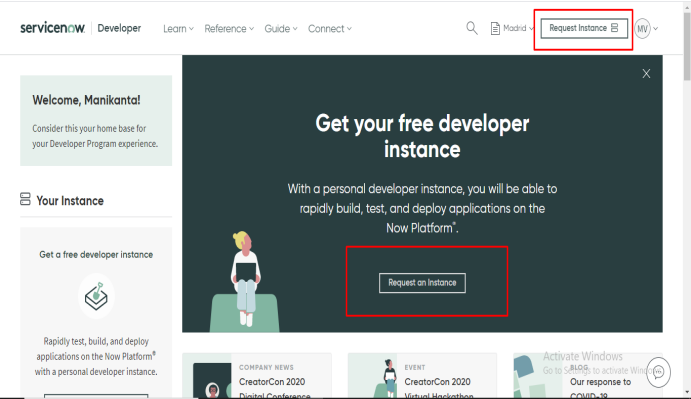Click the seated developer illustration
This screenshot has height=399, width=691.
click(245, 282)
